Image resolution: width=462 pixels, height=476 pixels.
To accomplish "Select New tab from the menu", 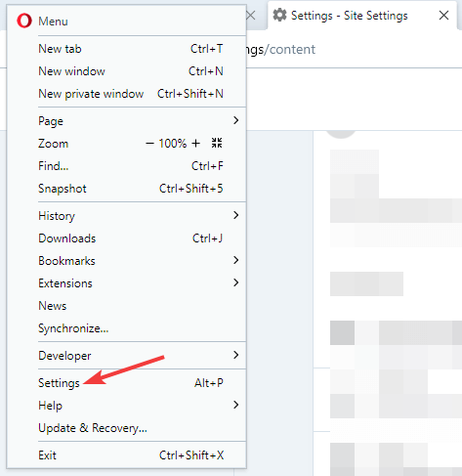I will [x=126, y=49].
